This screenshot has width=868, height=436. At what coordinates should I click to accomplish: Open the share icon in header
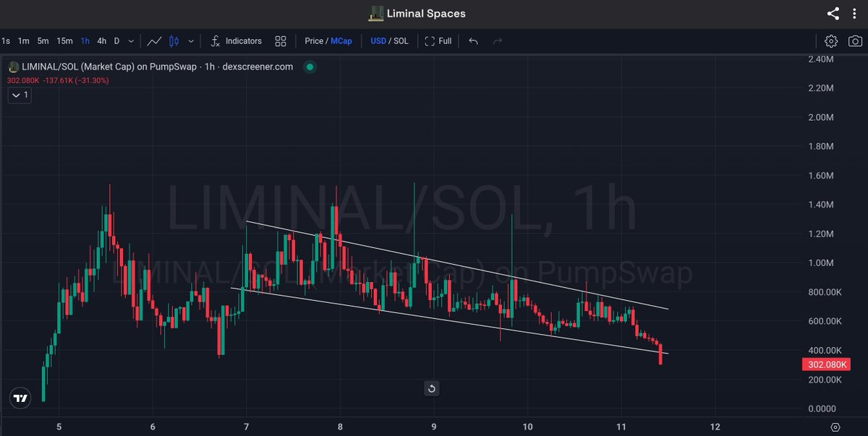833,13
